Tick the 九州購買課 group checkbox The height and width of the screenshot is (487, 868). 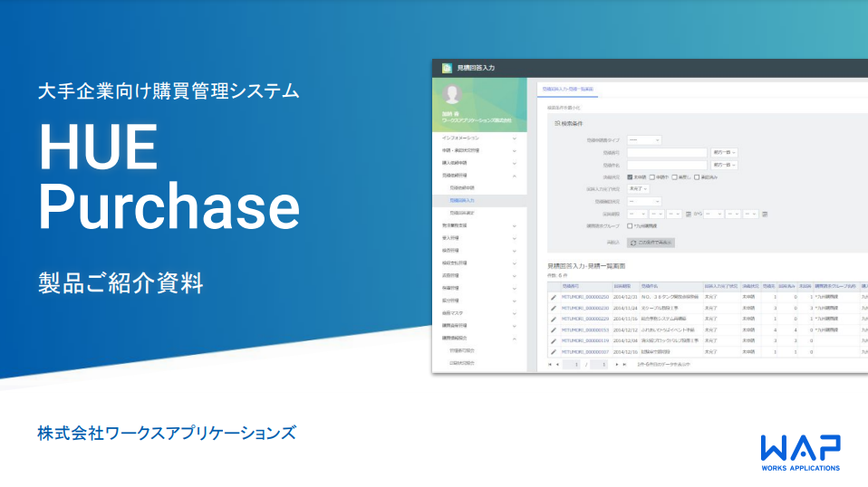click(630, 226)
